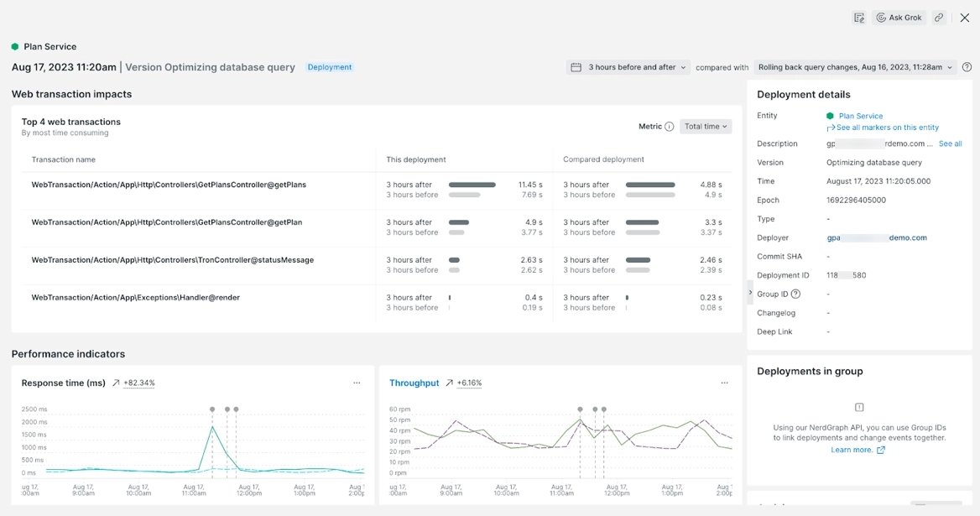The height and width of the screenshot is (516, 980).
Task: Copy the permalink via chain link icon
Action: (939, 18)
